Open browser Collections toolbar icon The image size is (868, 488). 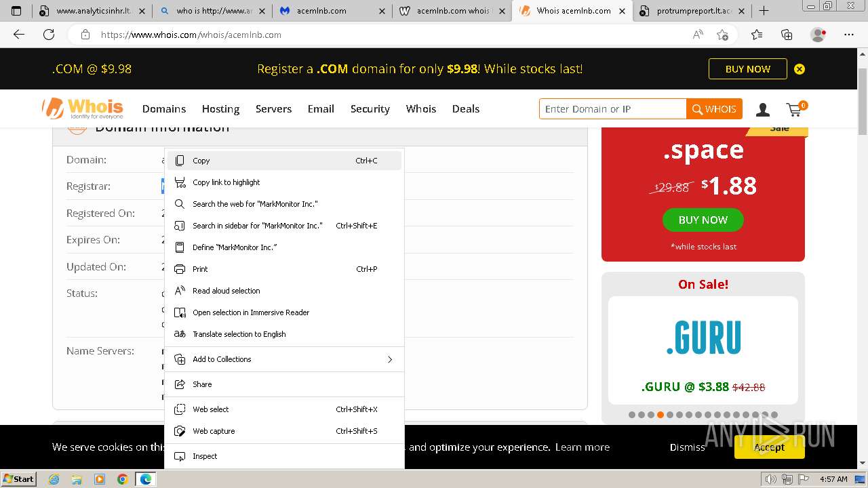787,35
